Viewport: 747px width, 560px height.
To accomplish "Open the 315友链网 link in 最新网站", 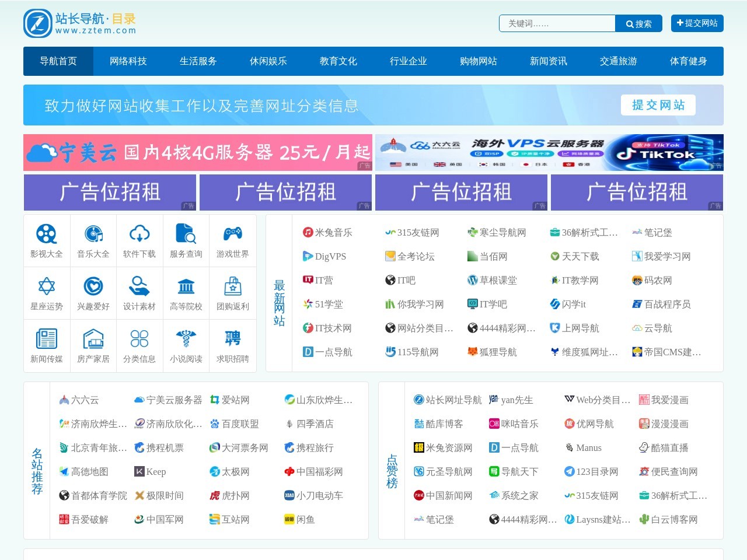I will pyautogui.click(x=418, y=232).
